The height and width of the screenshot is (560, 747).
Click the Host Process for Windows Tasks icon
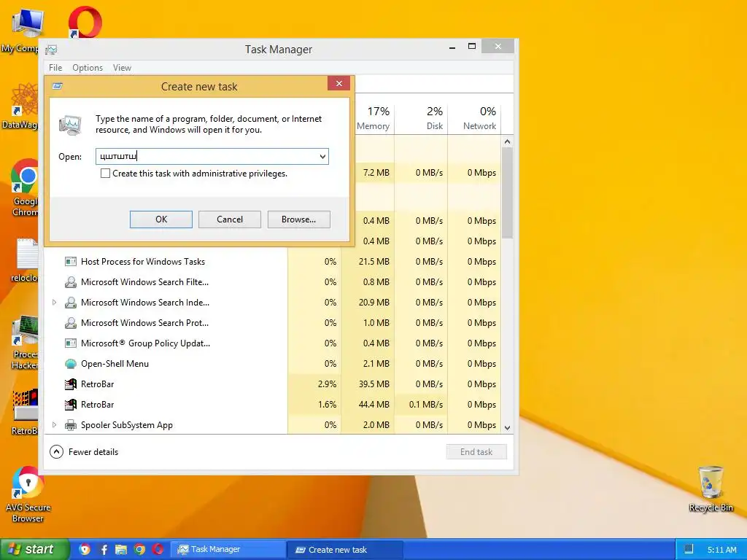pyautogui.click(x=71, y=262)
